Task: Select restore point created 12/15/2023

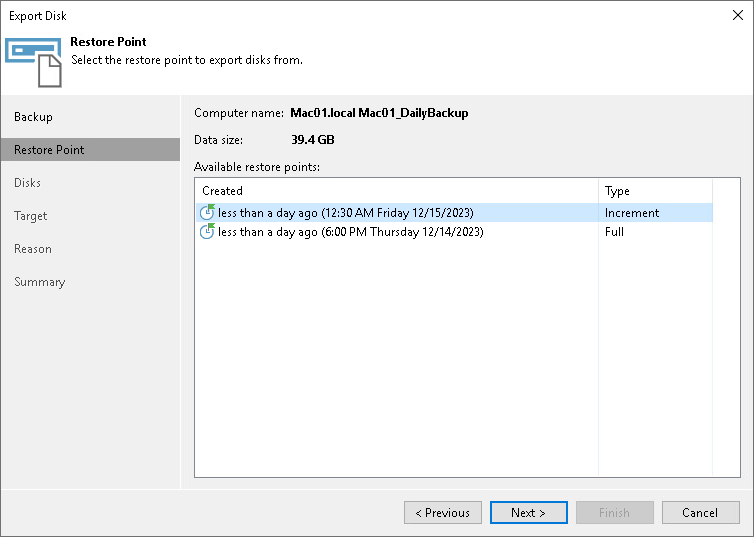Action: point(454,212)
